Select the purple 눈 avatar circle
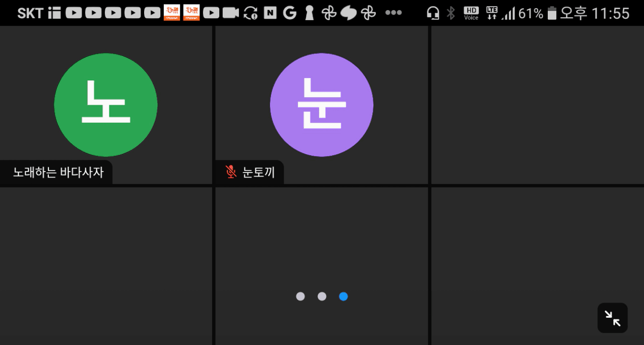644x345 pixels. tap(321, 105)
